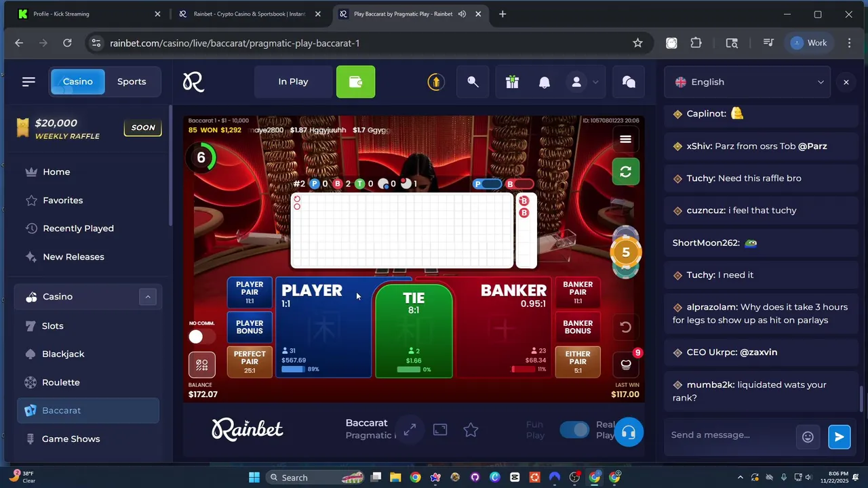Toggle the Banker (B) prediction switch
The height and width of the screenshot is (488, 868).
(520, 184)
